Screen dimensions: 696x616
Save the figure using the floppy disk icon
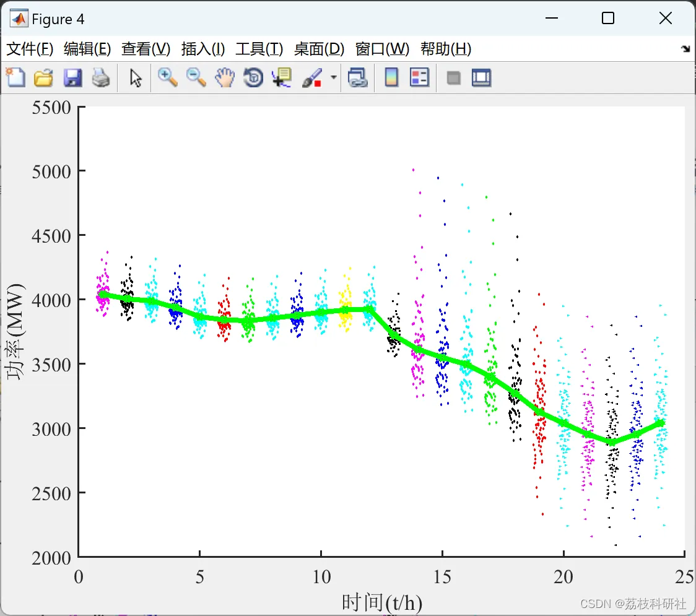(72, 77)
